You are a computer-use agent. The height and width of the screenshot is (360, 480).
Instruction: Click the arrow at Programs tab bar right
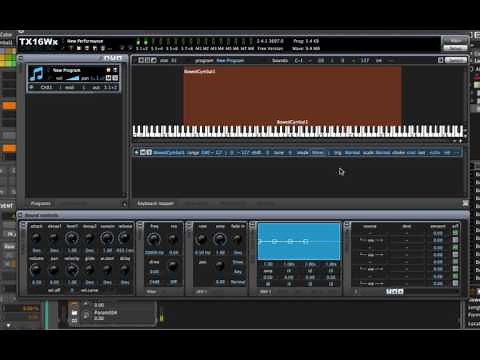tap(124, 204)
